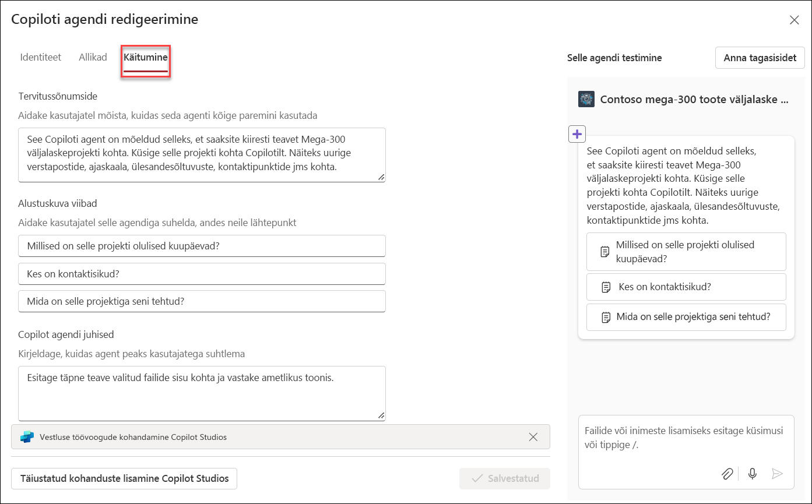This screenshot has width=812, height=504.
Task: Click Täiustatud kohanduste lisamine Copilot Studios button
Action: 124,478
